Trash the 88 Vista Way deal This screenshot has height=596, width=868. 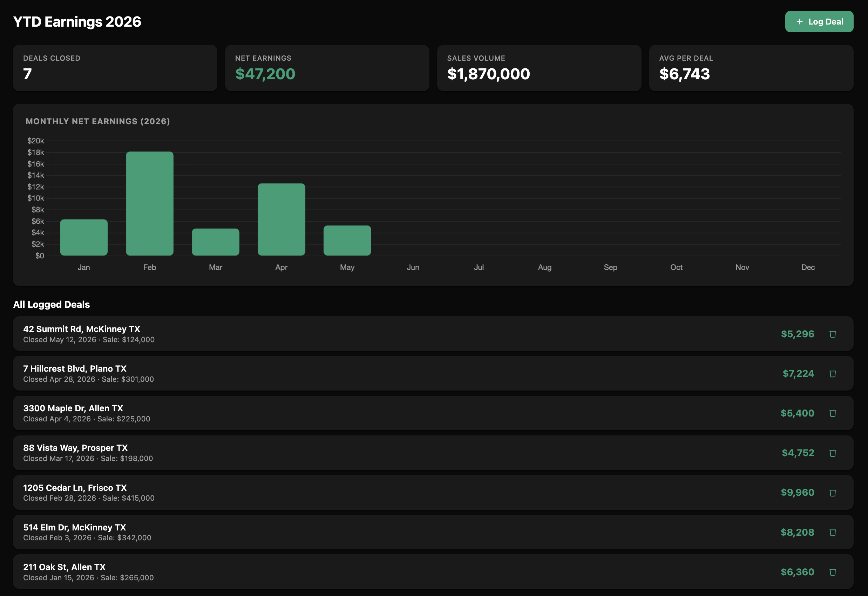point(833,453)
